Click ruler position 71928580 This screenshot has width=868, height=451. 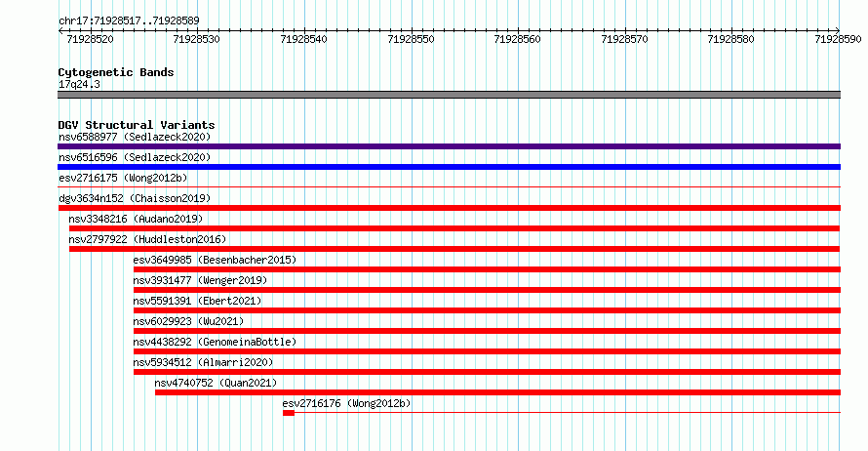[731, 39]
